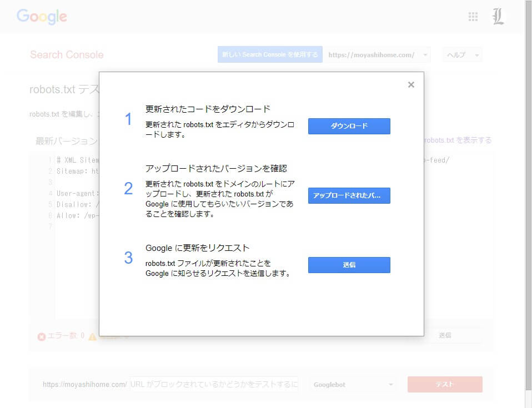Click the account profile avatar
This screenshot has width=532, height=408.
coord(498,17)
